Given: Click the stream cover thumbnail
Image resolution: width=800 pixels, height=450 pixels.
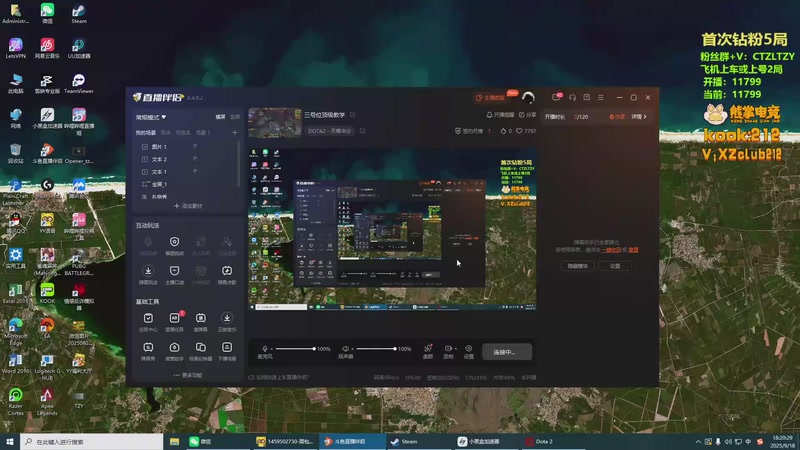Looking at the screenshot, I should pyautogui.click(x=274, y=123).
